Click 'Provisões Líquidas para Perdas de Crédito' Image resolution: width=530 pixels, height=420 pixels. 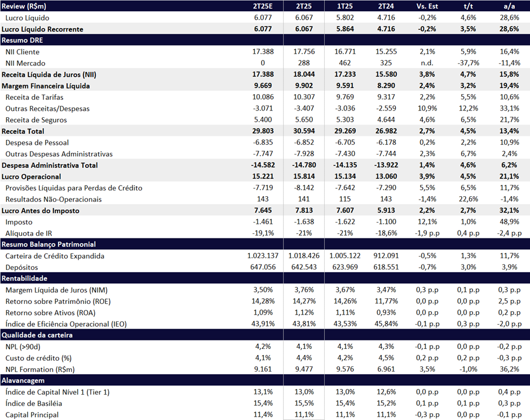(74, 188)
